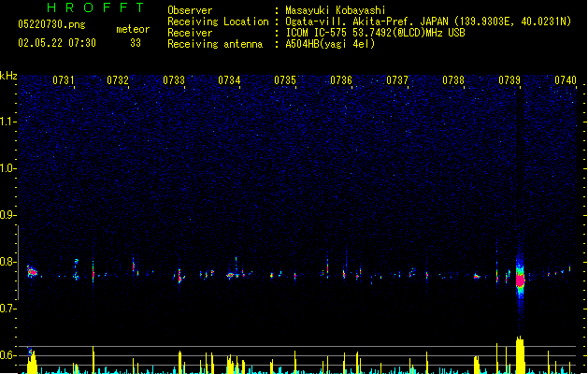
Task: Click the large meteor echo at 0739
Action: click(x=520, y=280)
